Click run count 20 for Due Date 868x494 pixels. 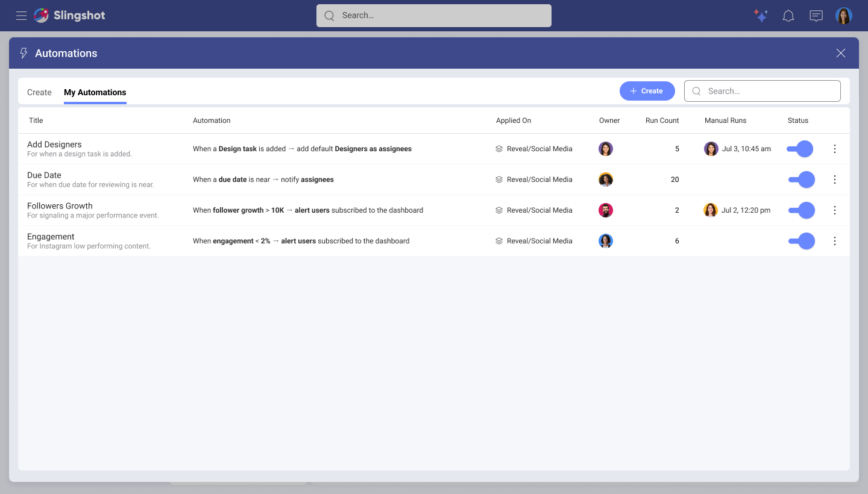pos(675,180)
